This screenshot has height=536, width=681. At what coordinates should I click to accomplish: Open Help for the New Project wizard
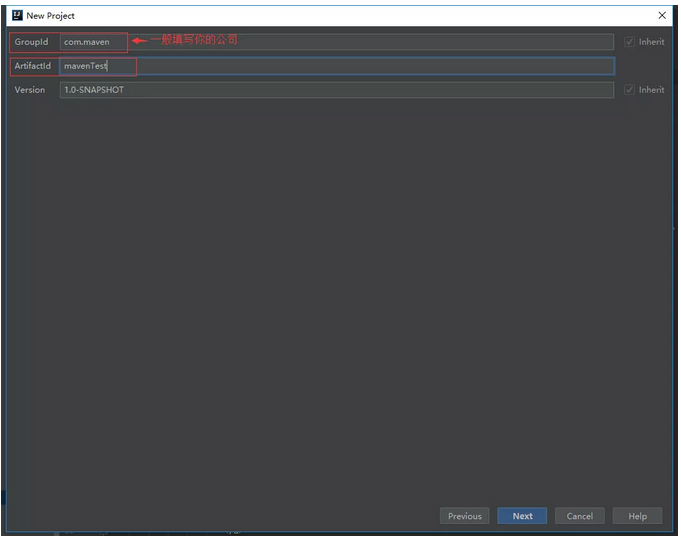point(637,516)
